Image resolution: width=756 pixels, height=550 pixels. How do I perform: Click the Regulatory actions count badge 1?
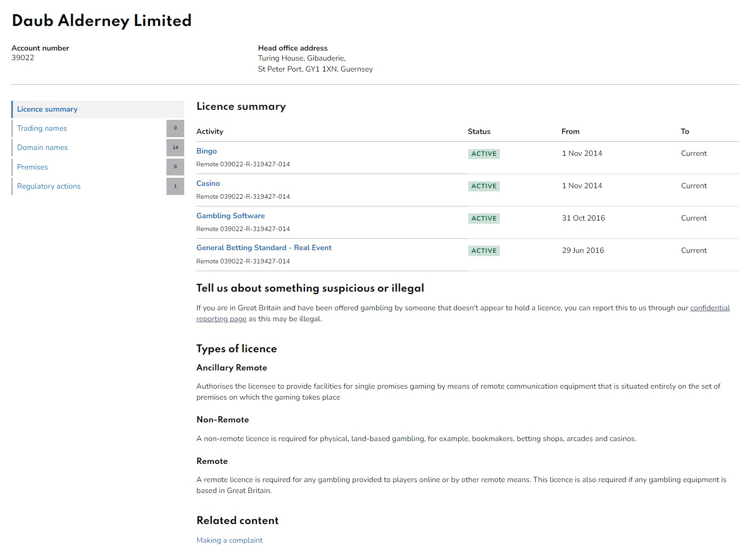coord(175,186)
